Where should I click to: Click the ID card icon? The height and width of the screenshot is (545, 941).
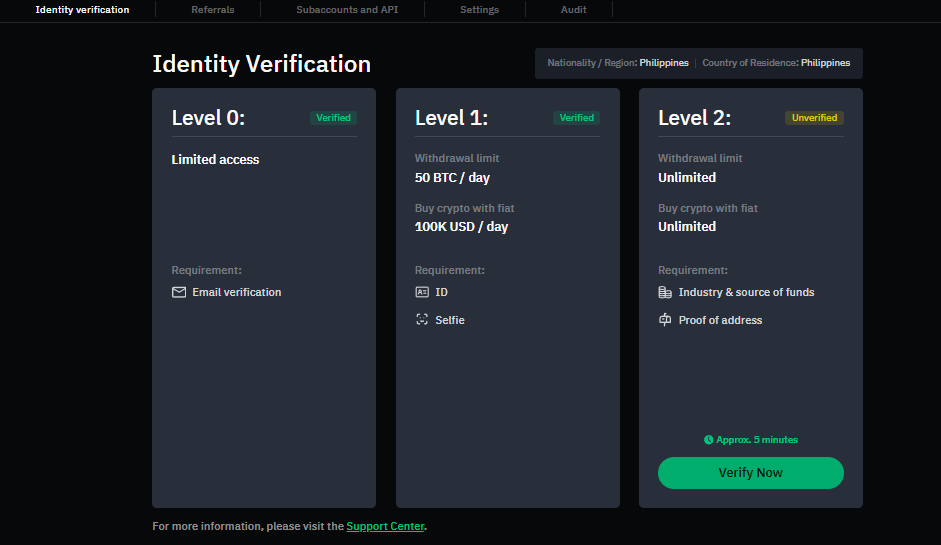point(422,292)
